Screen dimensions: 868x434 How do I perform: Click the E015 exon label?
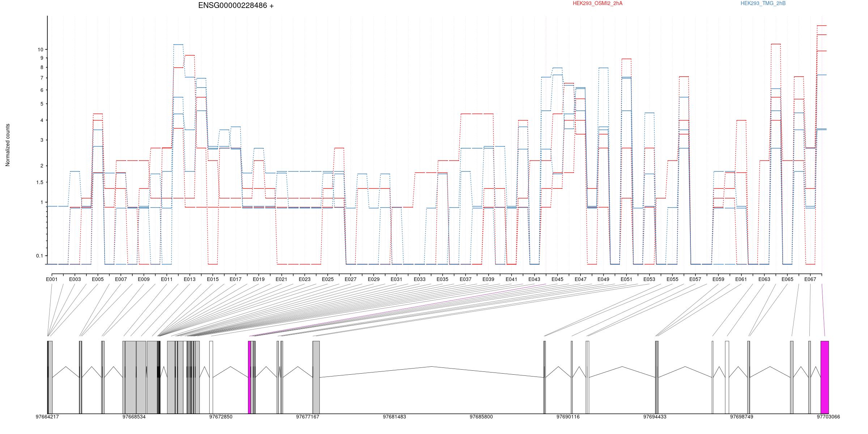point(213,280)
